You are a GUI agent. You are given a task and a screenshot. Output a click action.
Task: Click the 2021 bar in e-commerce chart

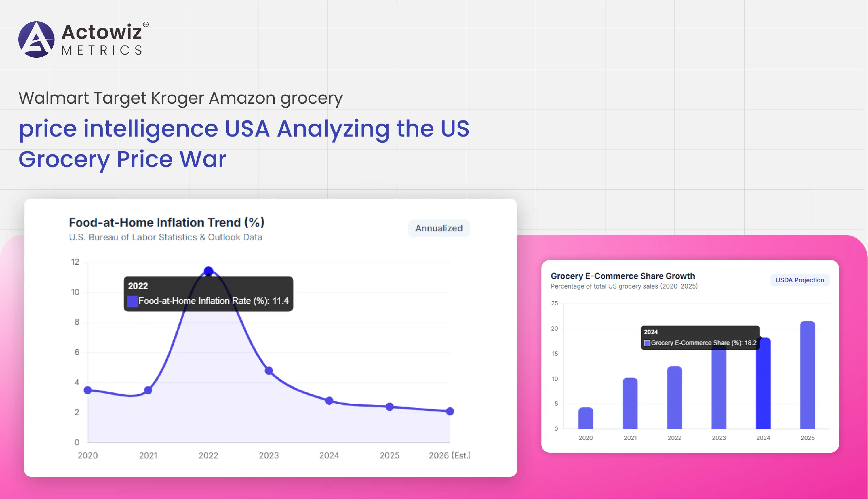[630, 403]
